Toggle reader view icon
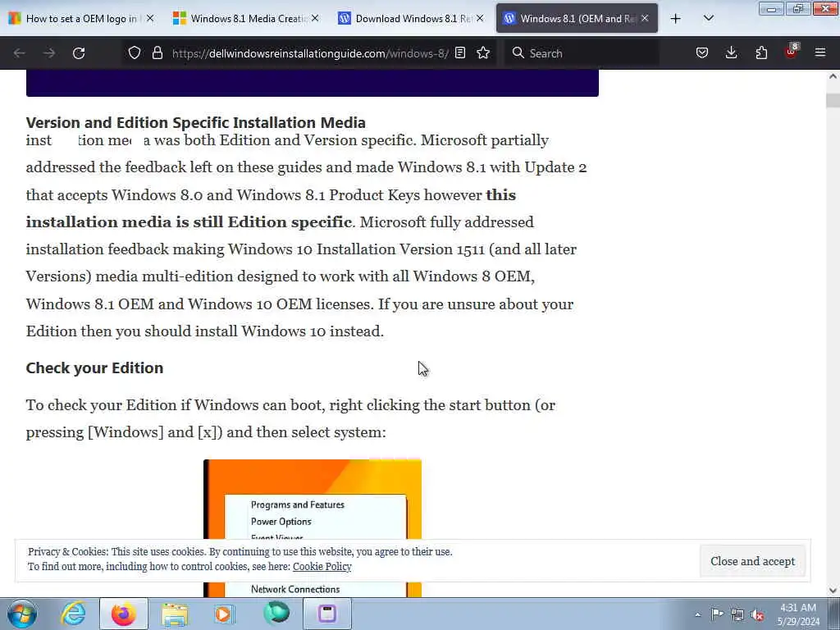Image resolution: width=840 pixels, height=630 pixels. (460, 53)
